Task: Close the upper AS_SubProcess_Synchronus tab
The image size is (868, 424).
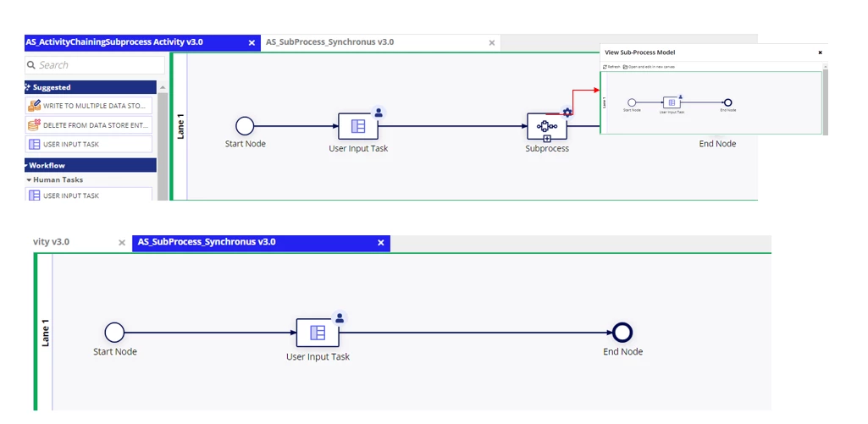Action: (491, 42)
